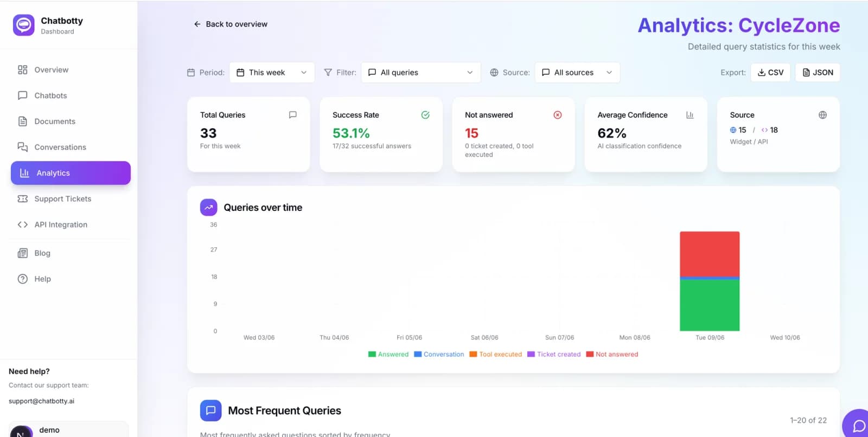Open the demo user profile
The height and width of the screenshot is (437, 868).
69,430
